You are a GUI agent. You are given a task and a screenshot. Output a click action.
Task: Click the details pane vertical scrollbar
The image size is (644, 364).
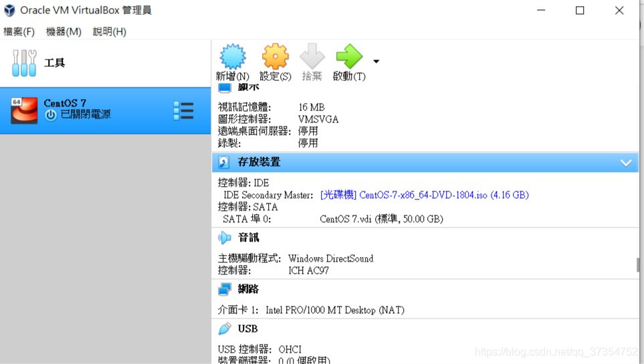click(638, 264)
